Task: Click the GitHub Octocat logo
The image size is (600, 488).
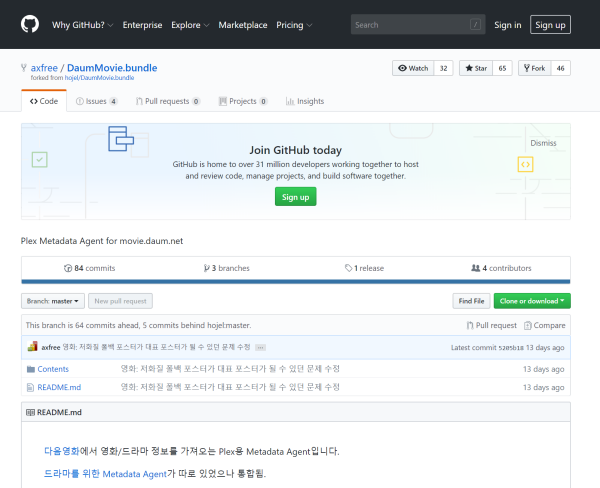Action: coord(30,24)
